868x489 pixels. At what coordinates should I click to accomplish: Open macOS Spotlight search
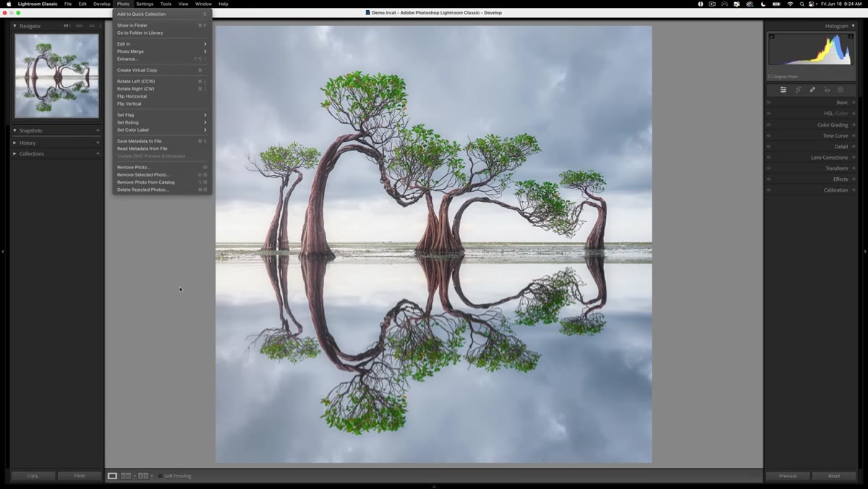coord(801,4)
